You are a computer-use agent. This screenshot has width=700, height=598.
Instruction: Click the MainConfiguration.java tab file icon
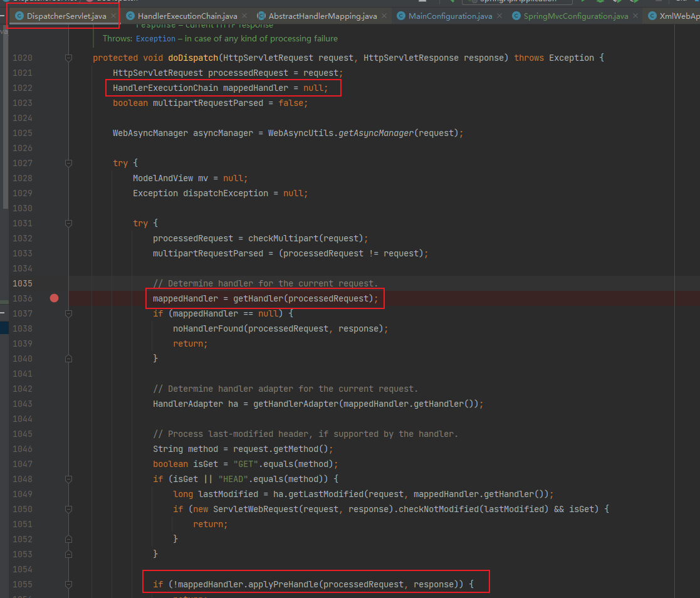click(x=401, y=16)
